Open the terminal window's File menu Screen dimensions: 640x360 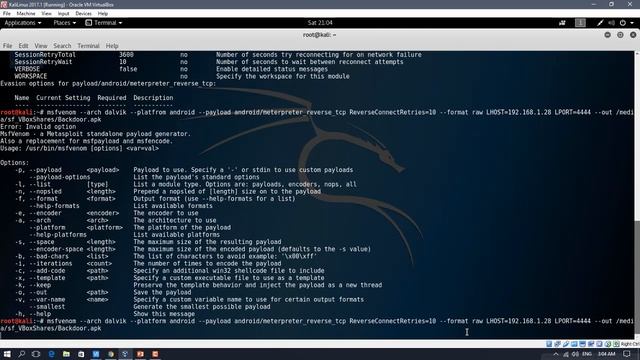[7, 46]
